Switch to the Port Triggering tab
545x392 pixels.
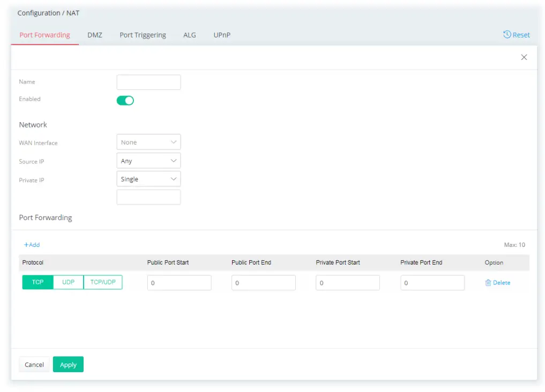tap(143, 35)
